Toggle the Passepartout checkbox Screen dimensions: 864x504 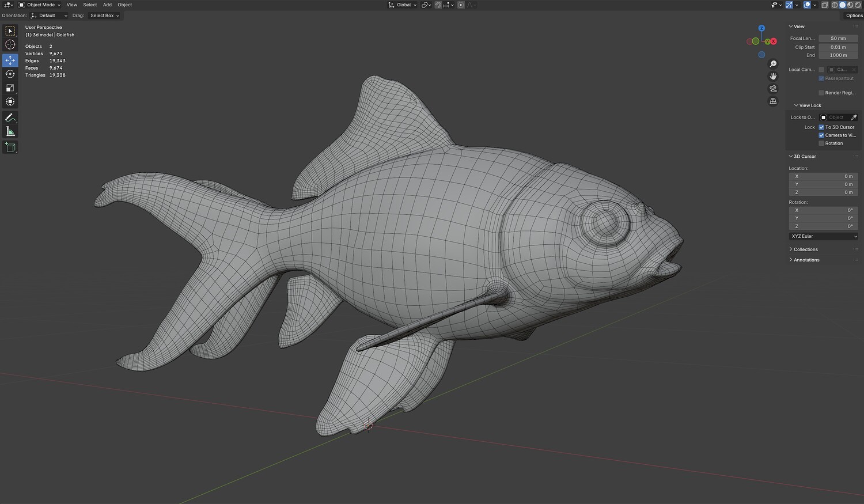(x=821, y=78)
